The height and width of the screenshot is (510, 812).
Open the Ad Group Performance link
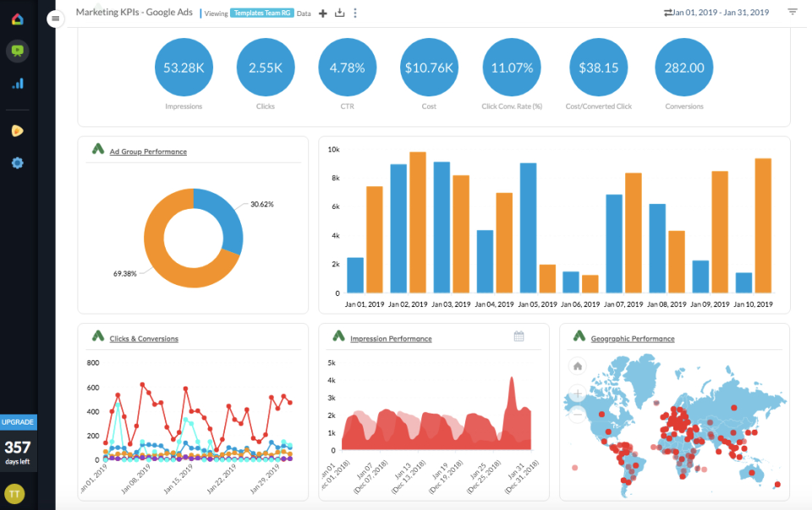coord(147,152)
